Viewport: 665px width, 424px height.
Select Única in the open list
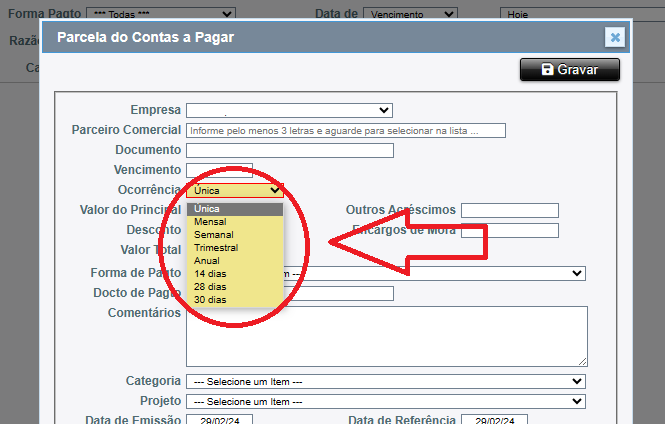208,209
